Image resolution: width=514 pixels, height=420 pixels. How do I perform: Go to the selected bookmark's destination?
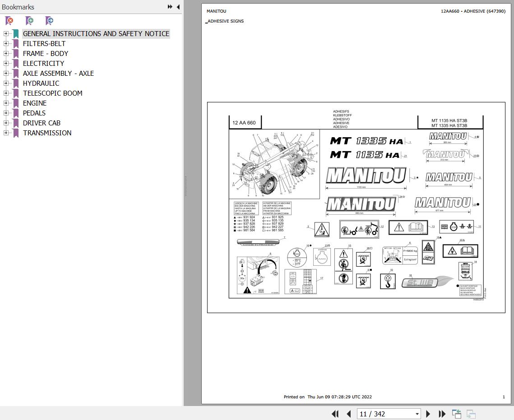tap(49, 21)
